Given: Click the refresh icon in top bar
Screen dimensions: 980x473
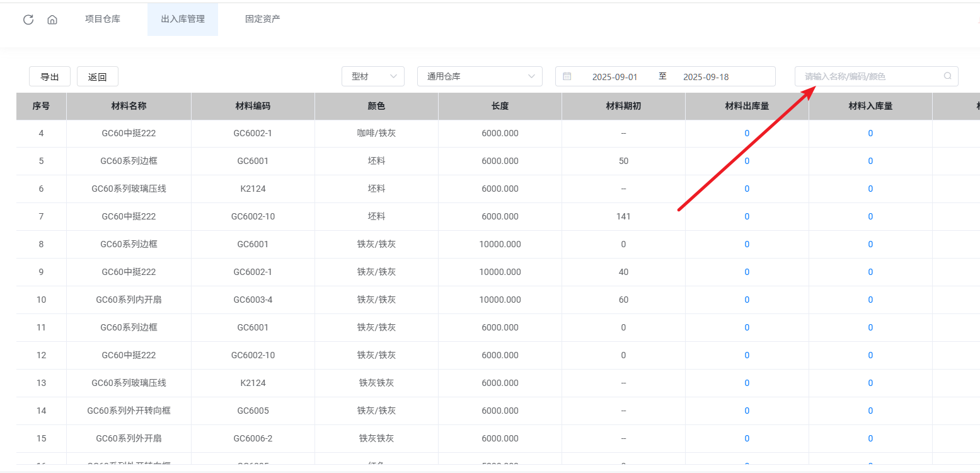Looking at the screenshot, I should click(x=28, y=20).
